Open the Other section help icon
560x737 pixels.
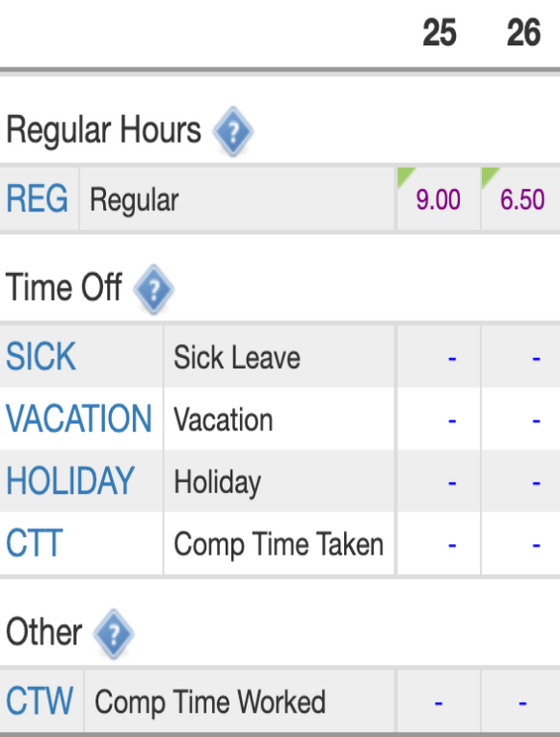point(113,633)
